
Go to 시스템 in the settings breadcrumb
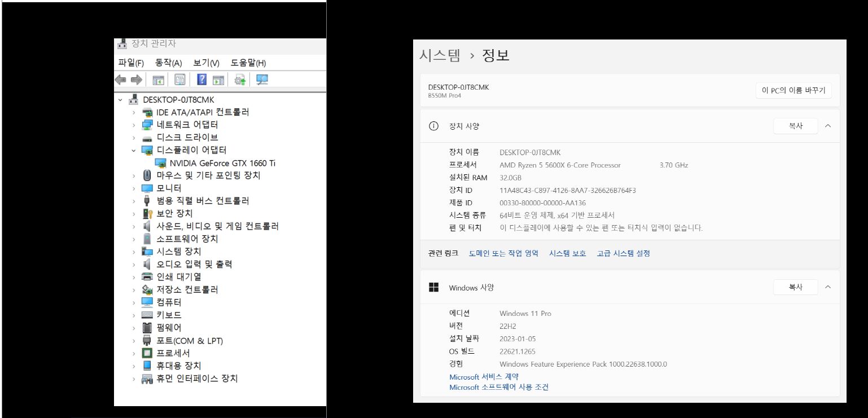pos(440,55)
